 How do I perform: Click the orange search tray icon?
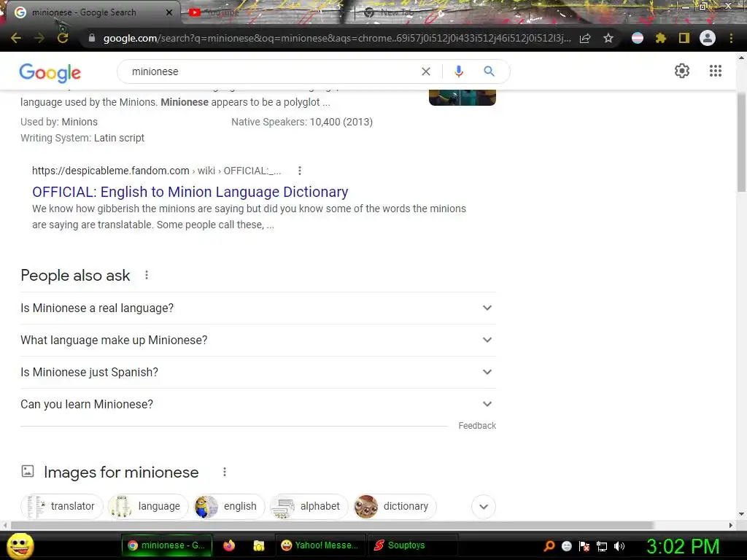point(549,546)
